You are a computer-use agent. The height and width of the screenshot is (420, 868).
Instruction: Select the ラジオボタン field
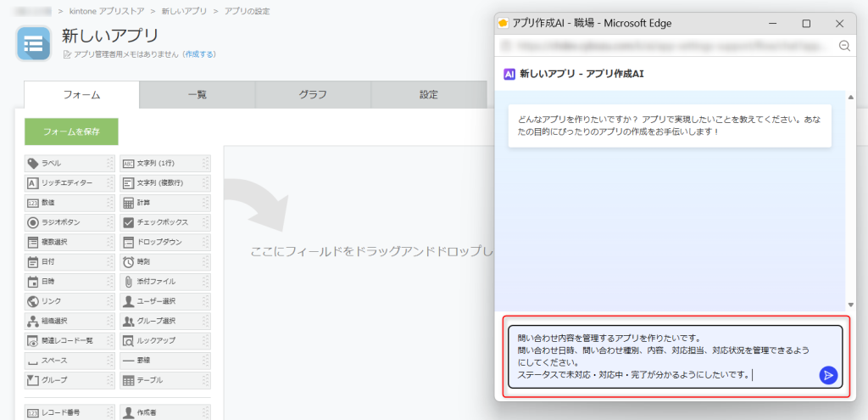[x=70, y=222]
